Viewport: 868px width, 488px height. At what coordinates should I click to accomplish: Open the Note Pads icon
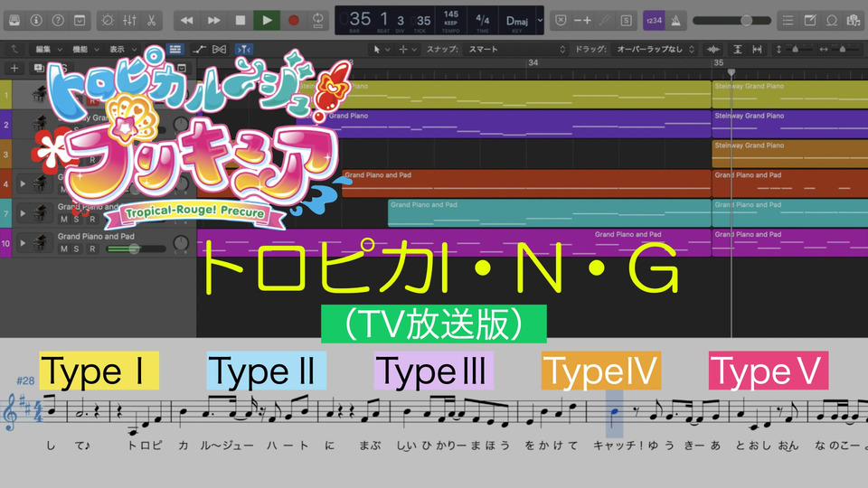coord(810,21)
